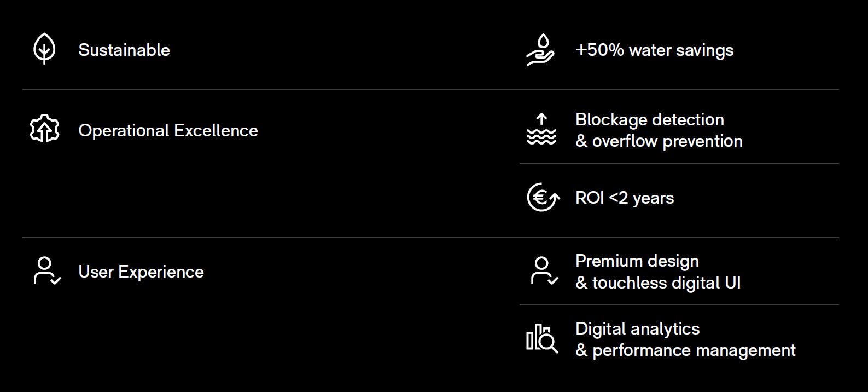Image resolution: width=868 pixels, height=392 pixels.
Task: Click the gear icon for Operational Excellence
Action: click(44, 129)
